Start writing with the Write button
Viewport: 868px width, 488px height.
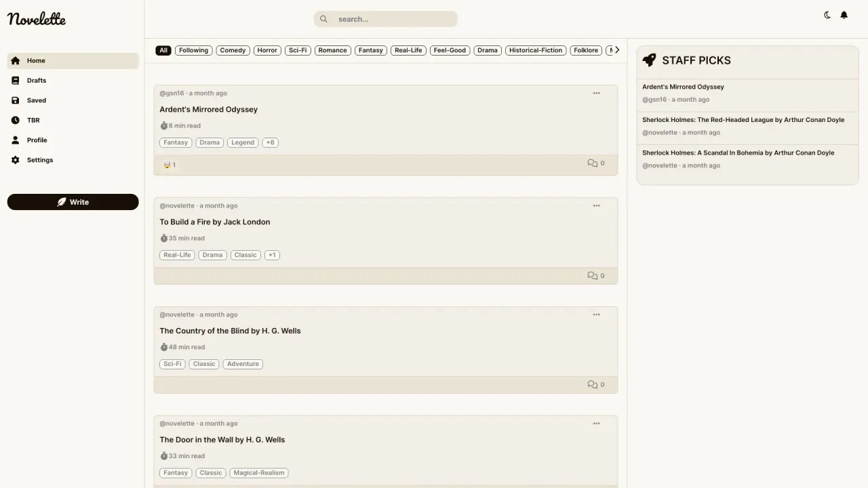click(73, 202)
